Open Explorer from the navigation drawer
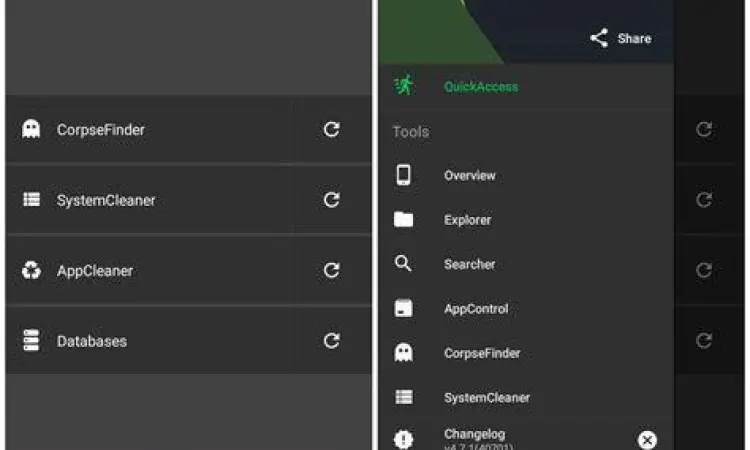The image size is (750, 450). click(x=467, y=220)
